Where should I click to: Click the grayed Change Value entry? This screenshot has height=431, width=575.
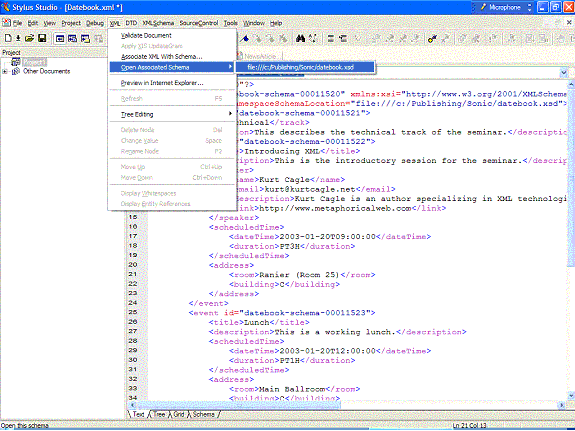tap(172, 140)
